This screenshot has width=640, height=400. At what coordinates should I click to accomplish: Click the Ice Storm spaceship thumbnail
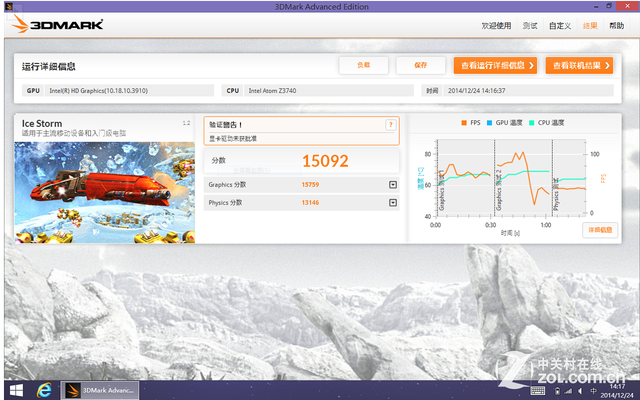click(x=104, y=192)
